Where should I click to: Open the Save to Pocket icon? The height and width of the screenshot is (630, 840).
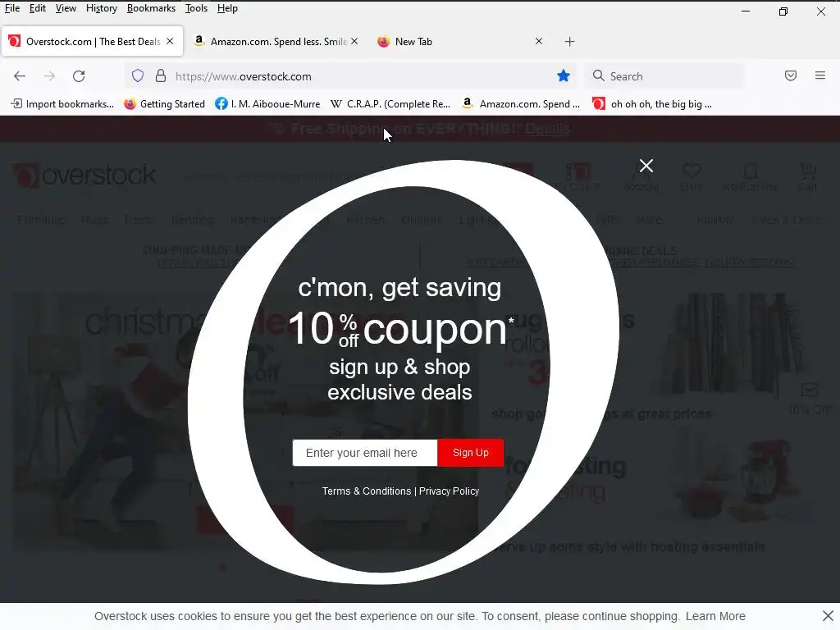(x=791, y=75)
